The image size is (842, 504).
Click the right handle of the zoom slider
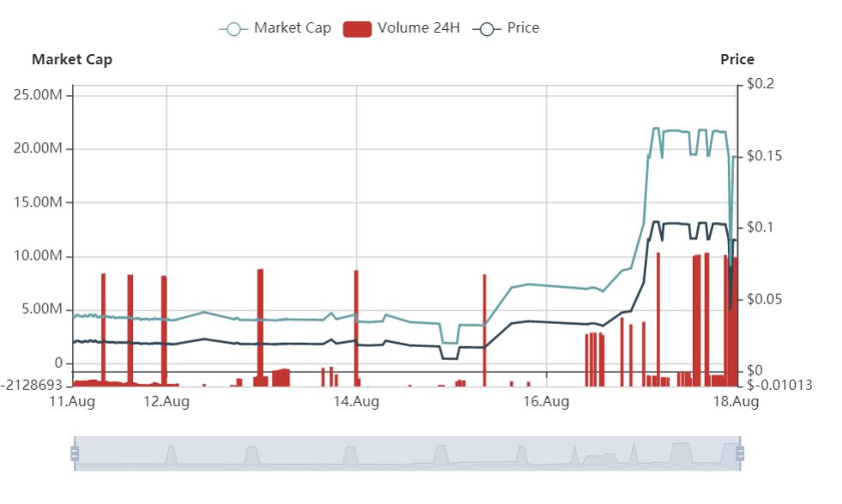[740, 453]
